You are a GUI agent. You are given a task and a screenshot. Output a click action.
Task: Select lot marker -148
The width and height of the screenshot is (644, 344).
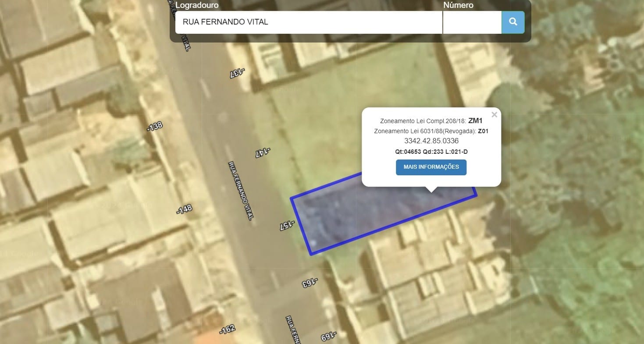point(184,209)
